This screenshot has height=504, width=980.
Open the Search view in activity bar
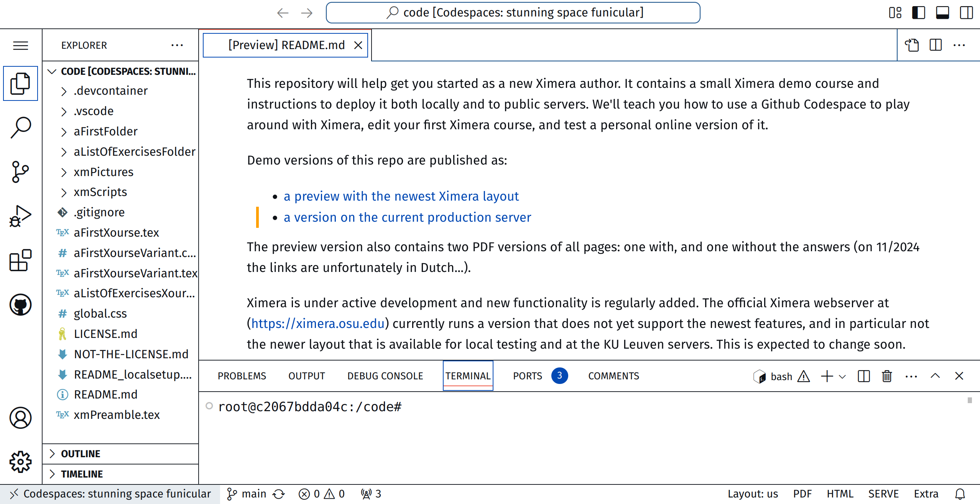pos(20,127)
